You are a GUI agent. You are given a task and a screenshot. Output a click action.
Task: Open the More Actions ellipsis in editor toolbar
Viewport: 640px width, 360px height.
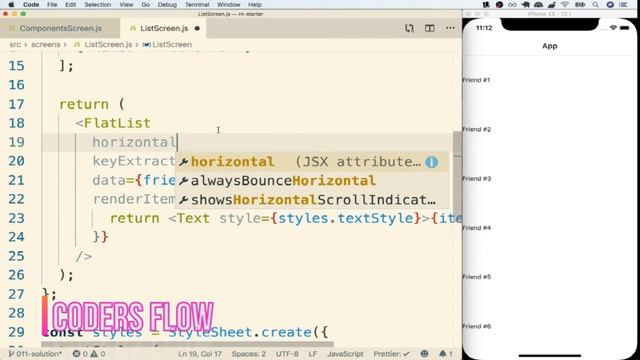450,28
